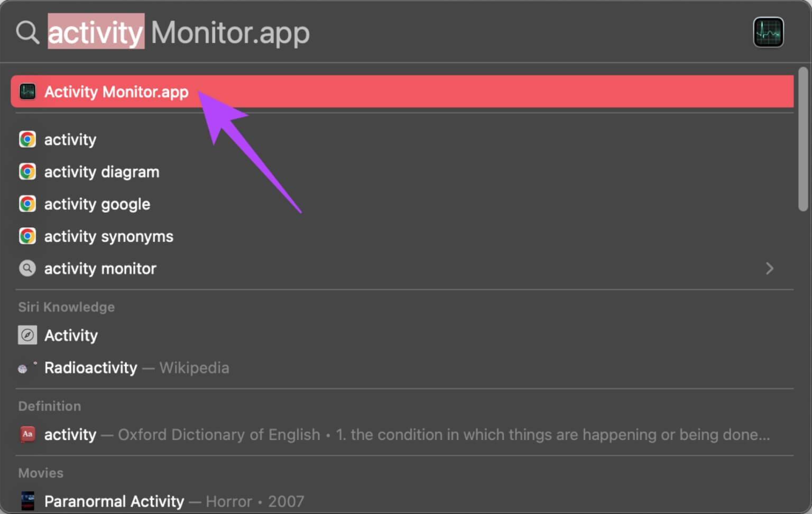Click the Chrome icon beside "activity synonyms"
The width and height of the screenshot is (812, 514).
pyautogui.click(x=27, y=236)
